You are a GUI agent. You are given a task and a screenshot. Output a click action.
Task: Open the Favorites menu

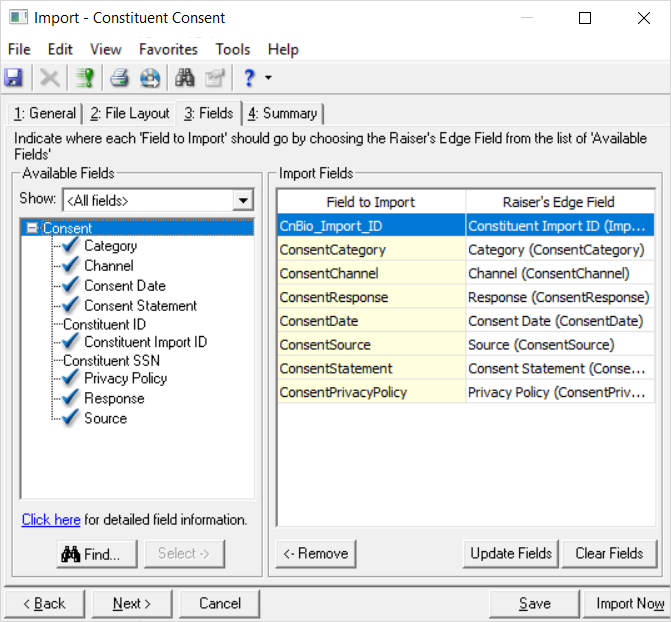pos(168,49)
